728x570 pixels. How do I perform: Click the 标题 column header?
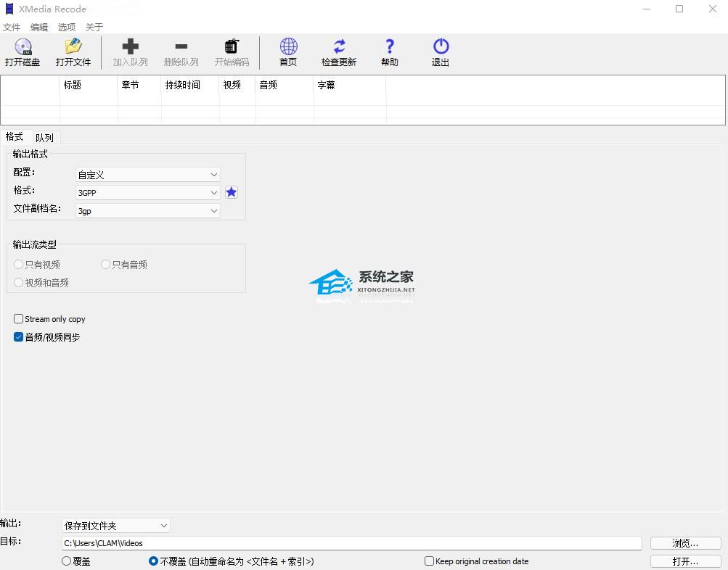pyautogui.click(x=89, y=85)
